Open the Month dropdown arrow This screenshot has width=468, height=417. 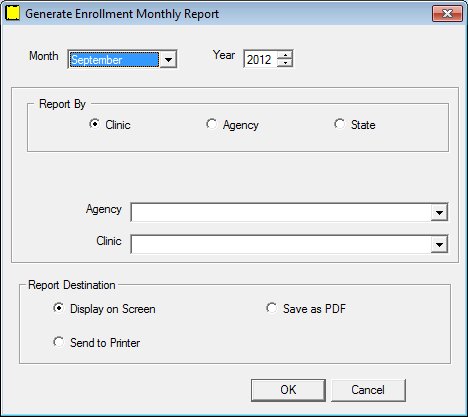pyautogui.click(x=168, y=60)
